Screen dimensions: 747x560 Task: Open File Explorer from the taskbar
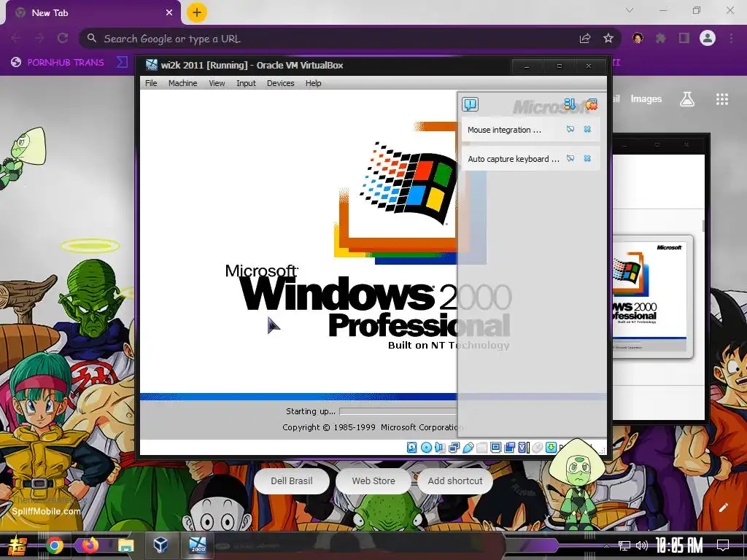coord(125,545)
